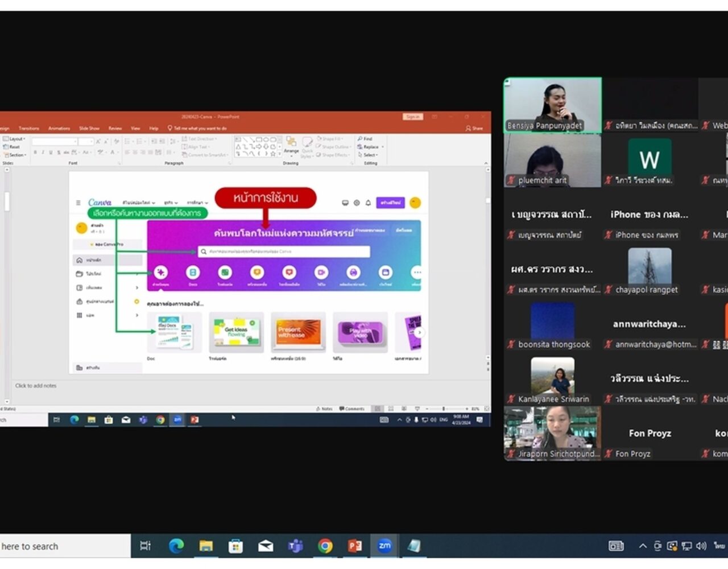This screenshot has height=569, width=728.
Task: Select the Fon Proyz participant tile
Action: coord(650,434)
